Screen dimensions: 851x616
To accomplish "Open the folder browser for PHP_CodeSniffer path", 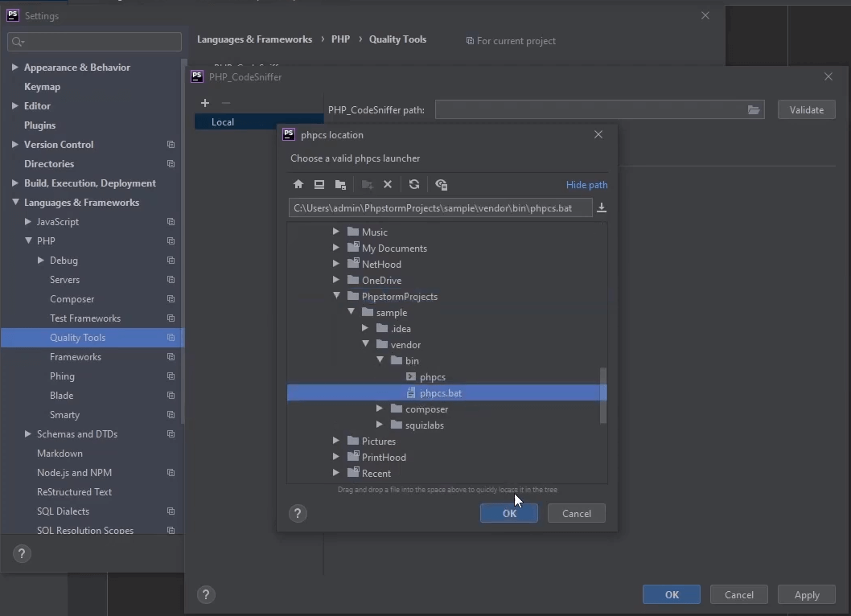I will point(754,109).
